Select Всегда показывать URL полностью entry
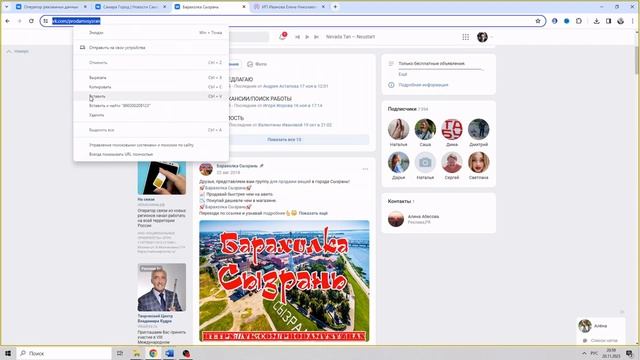The image size is (640, 360). coord(151,154)
